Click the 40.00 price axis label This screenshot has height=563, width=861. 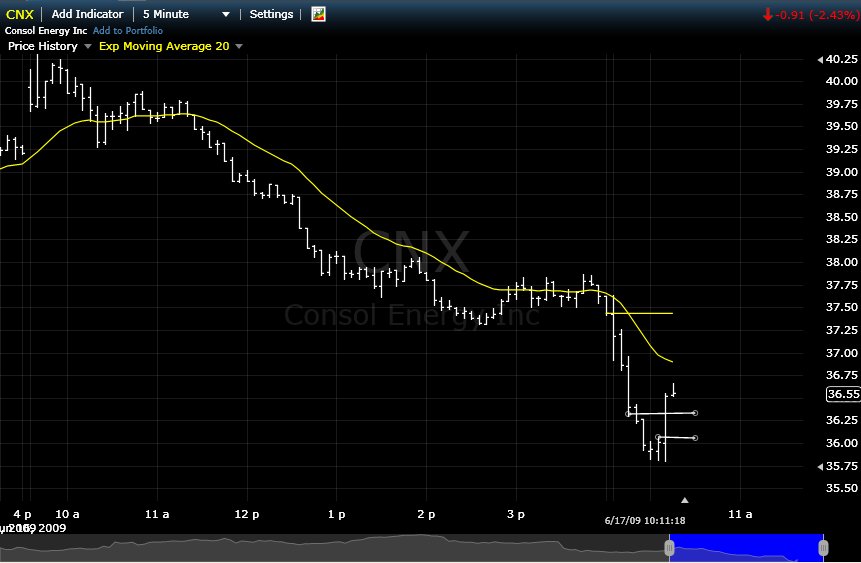(841, 81)
